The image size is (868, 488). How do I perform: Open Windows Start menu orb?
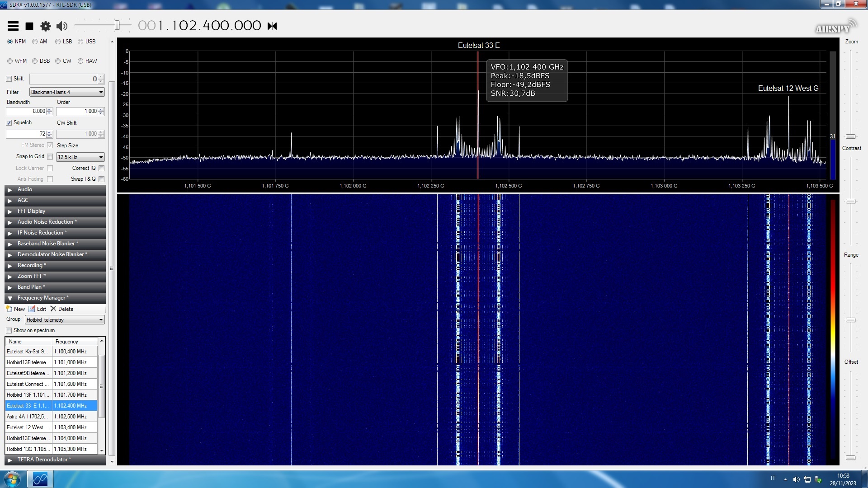(12, 479)
